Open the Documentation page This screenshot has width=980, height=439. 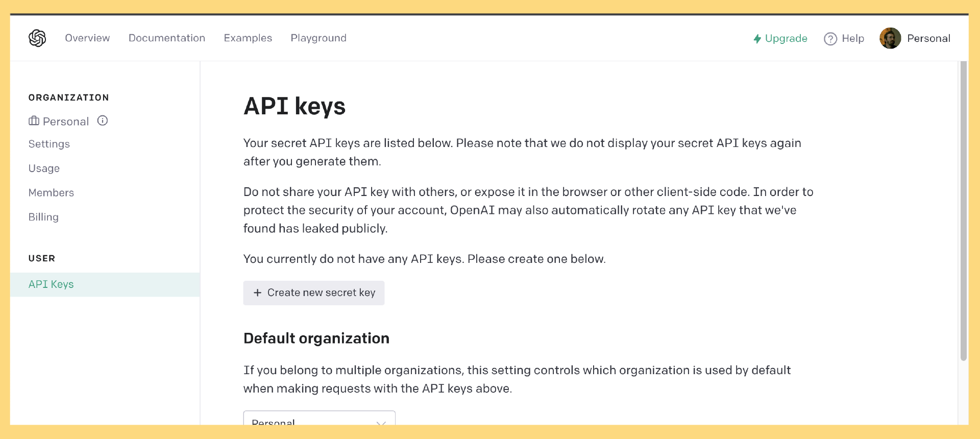click(x=167, y=38)
